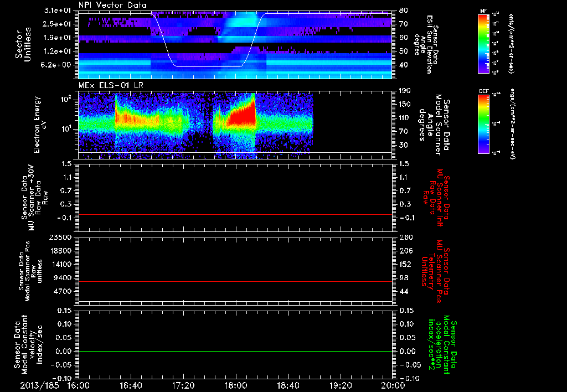567x392 pixels.
Task: Click the red line in the Scanner Pos panel
Action: [x=235, y=281]
